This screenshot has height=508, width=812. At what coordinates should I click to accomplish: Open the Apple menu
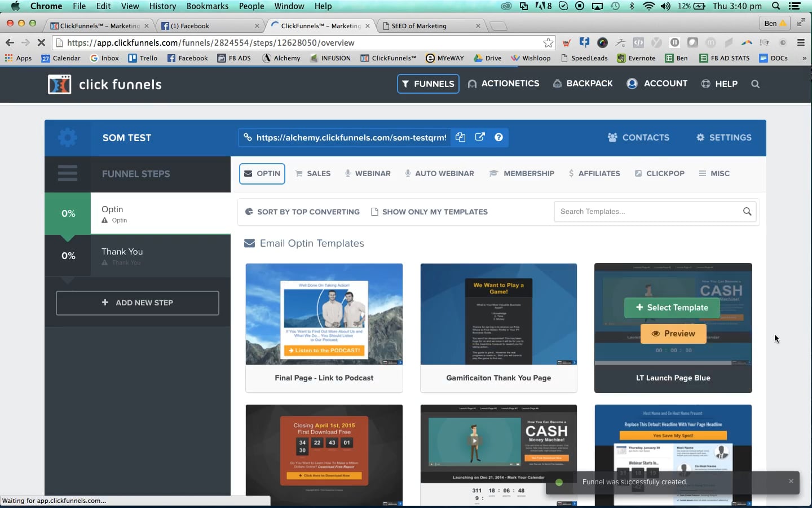coord(15,6)
